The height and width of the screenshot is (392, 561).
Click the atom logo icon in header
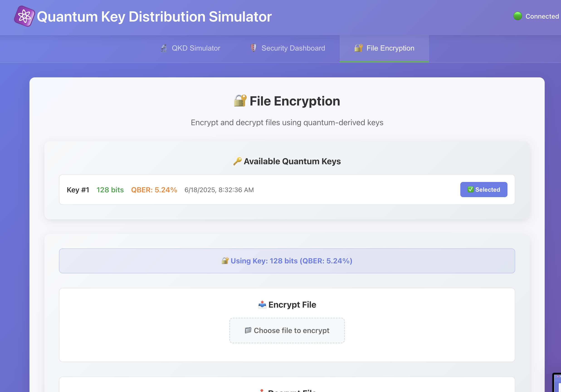click(x=24, y=16)
